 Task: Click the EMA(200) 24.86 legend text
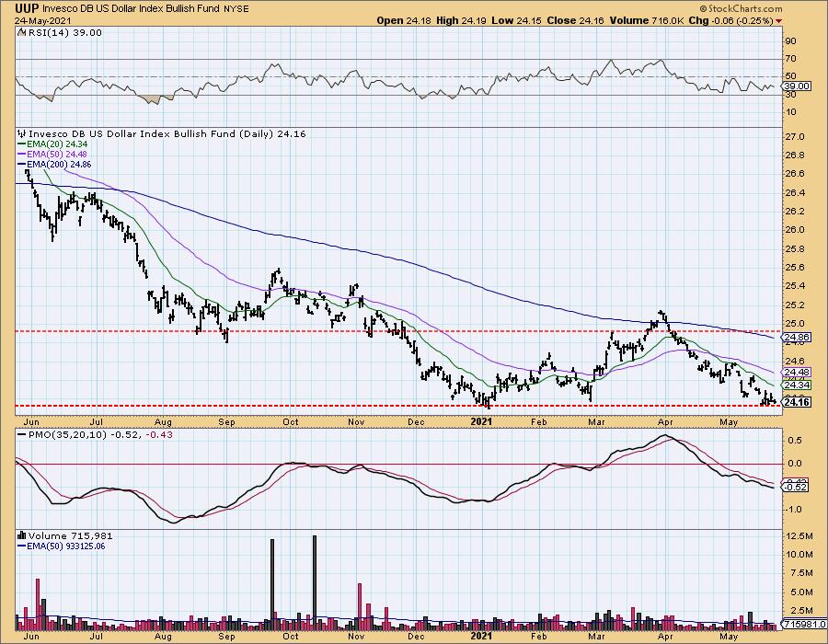pyautogui.click(x=59, y=164)
